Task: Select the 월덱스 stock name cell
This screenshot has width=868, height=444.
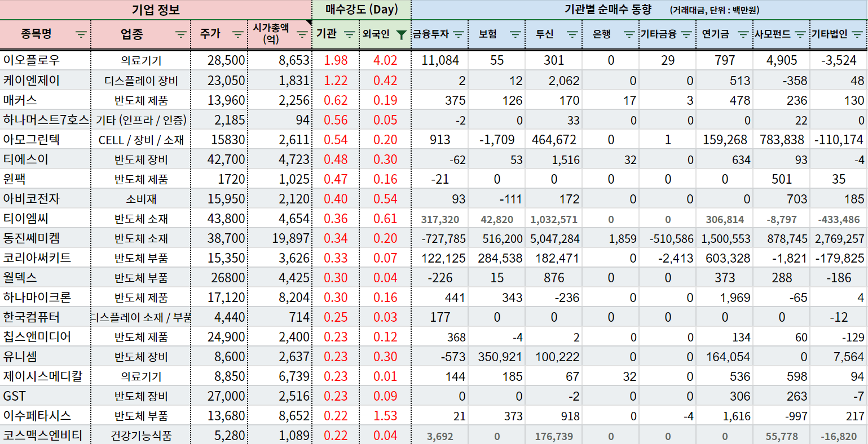Action: pos(45,277)
